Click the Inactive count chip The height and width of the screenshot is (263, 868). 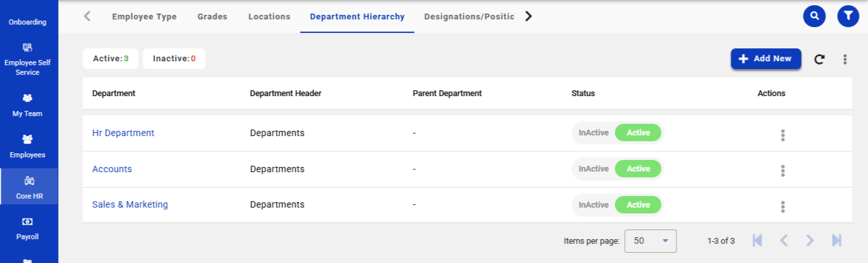click(x=173, y=59)
